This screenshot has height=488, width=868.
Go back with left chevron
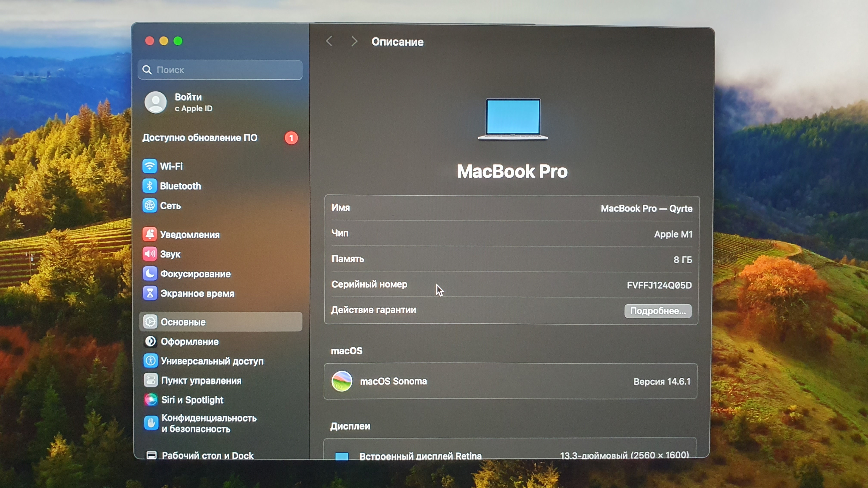329,42
